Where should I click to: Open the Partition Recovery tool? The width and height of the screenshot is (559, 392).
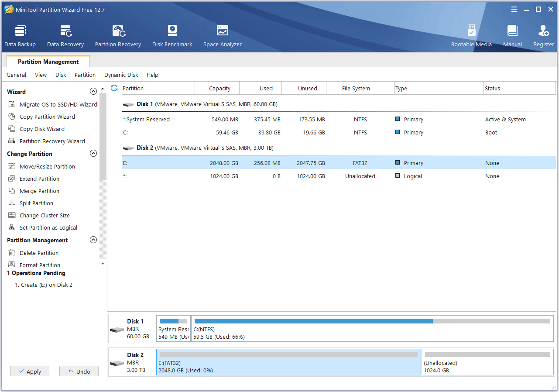(x=118, y=36)
